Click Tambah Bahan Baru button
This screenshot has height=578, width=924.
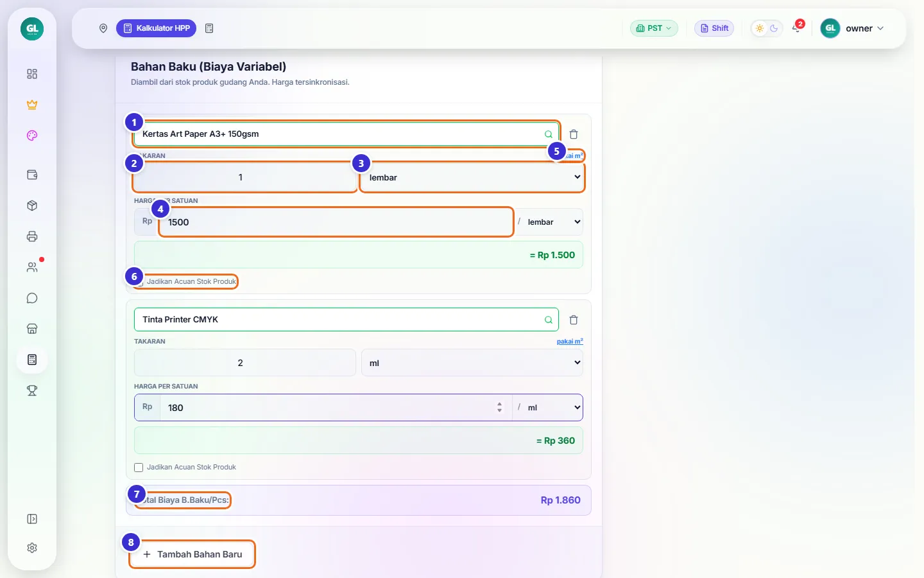(193, 554)
